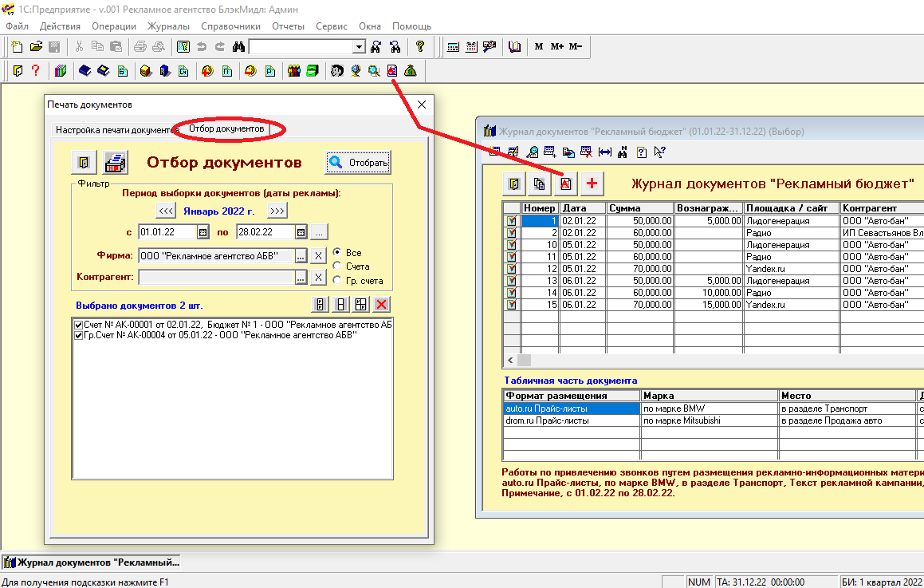Screen dimensions: 924x588
Task: Click the Номер column header in journal
Action: pyautogui.click(x=539, y=208)
